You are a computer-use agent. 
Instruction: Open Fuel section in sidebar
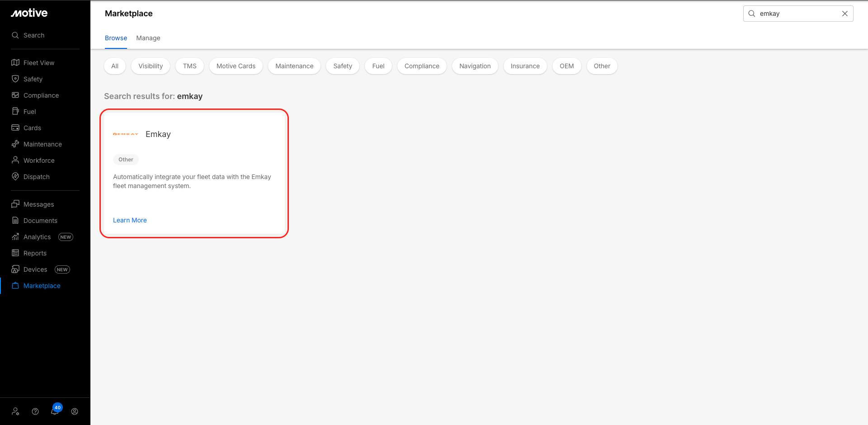pyautogui.click(x=30, y=112)
